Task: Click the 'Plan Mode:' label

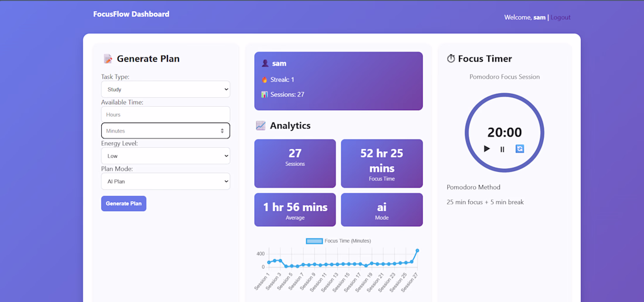Action: 118,169
